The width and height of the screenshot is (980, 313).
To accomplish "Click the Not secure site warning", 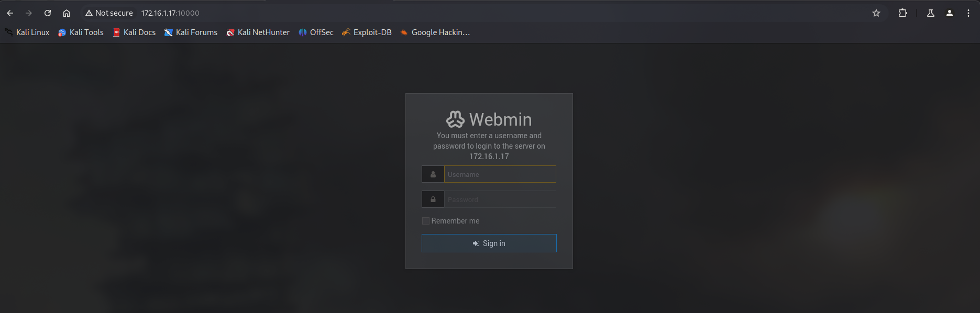I will (x=109, y=13).
